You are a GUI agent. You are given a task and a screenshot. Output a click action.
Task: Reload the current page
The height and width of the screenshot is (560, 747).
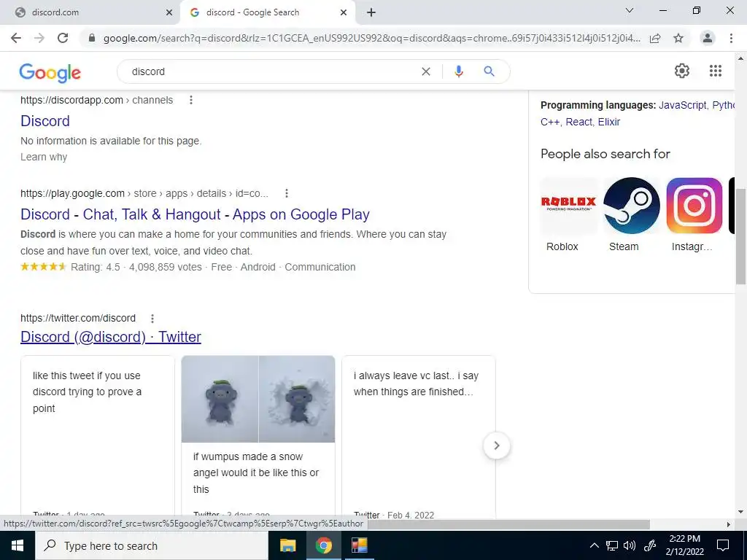(63, 38)
